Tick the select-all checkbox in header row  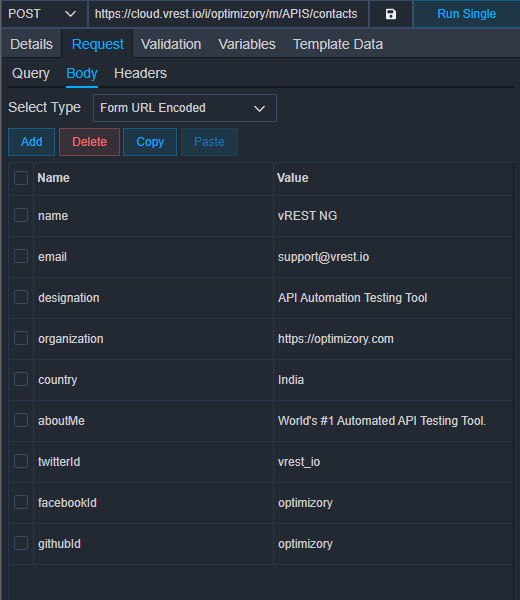pyautogui.click(x=21, y=178)
